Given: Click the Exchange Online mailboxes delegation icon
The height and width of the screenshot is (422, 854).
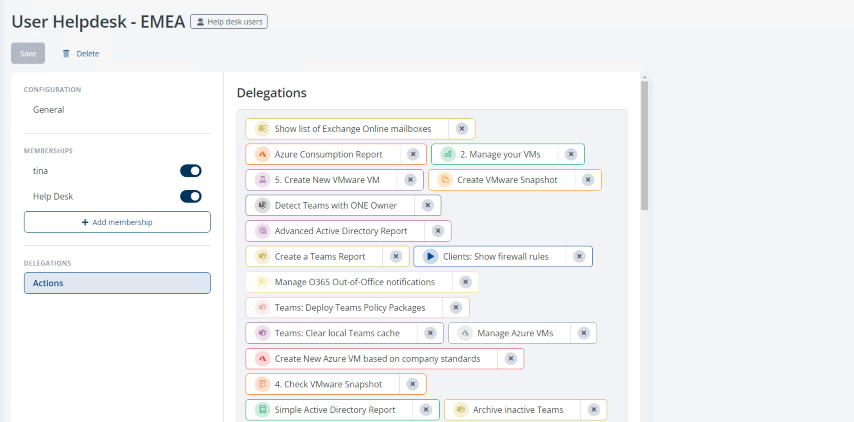Looking at the screenshot, I should click(x=263, y=129).
